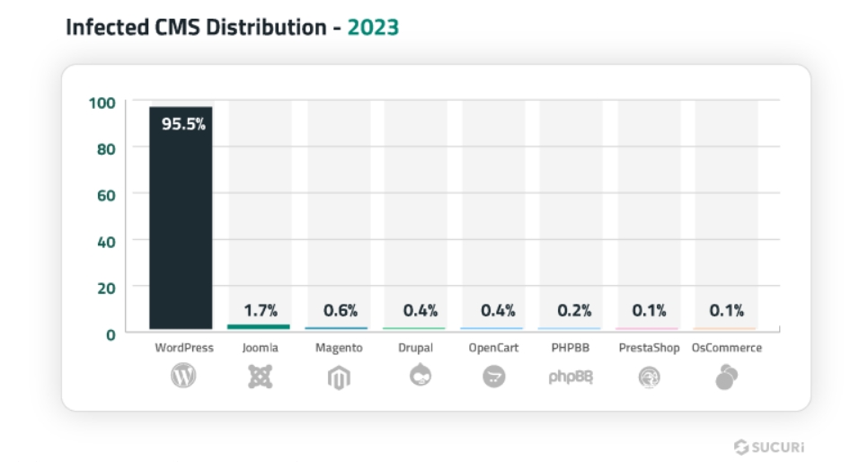Select the dark WordPress bar

(x=181, y=234)
